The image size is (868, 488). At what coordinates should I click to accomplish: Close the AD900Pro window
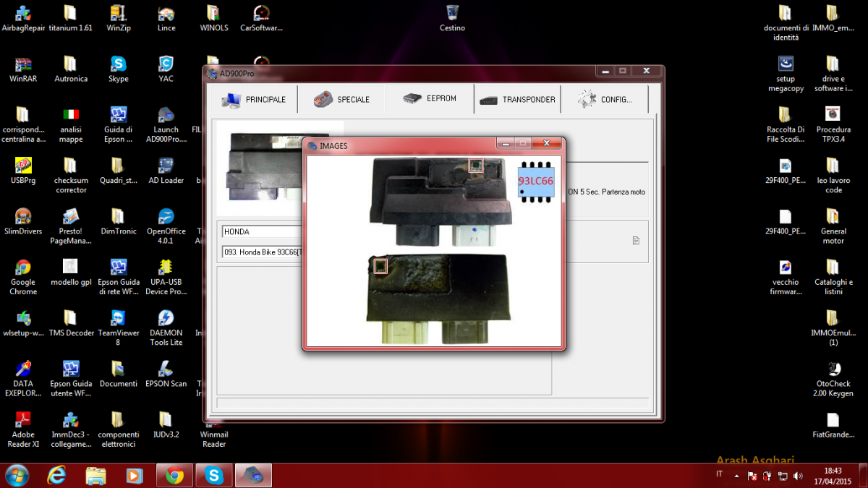(646, 71)
